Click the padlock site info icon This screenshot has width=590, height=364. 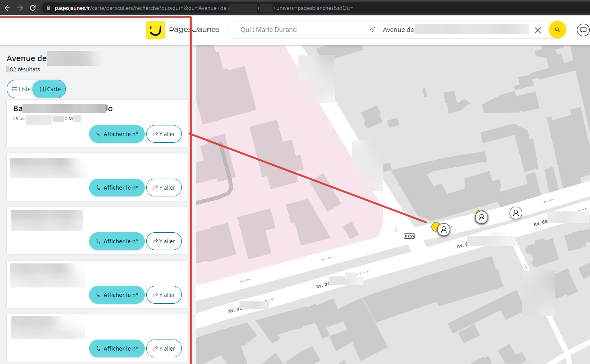[x=48, y=8]
